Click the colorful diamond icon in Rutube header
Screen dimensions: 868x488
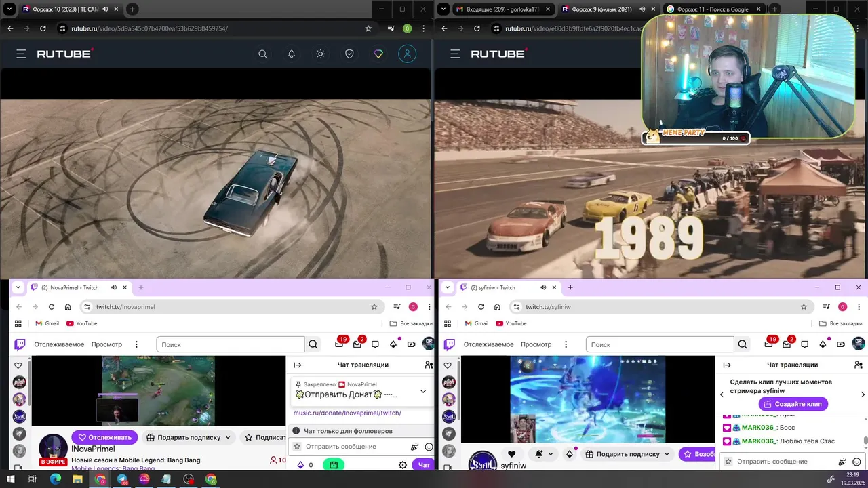(x=378, y=54)
